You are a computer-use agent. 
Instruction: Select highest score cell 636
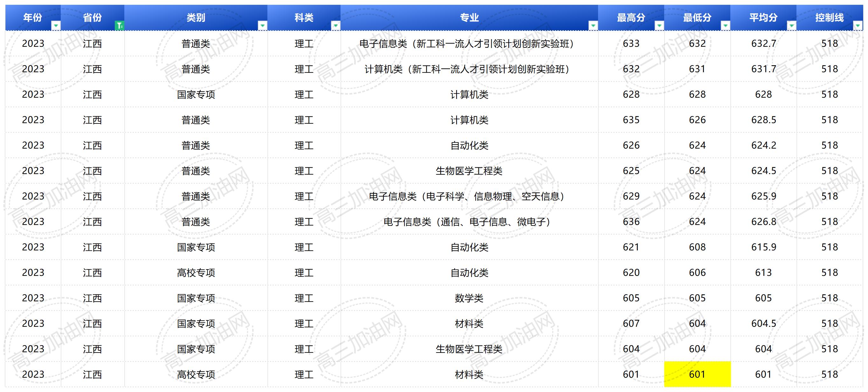tap(631, 222)
